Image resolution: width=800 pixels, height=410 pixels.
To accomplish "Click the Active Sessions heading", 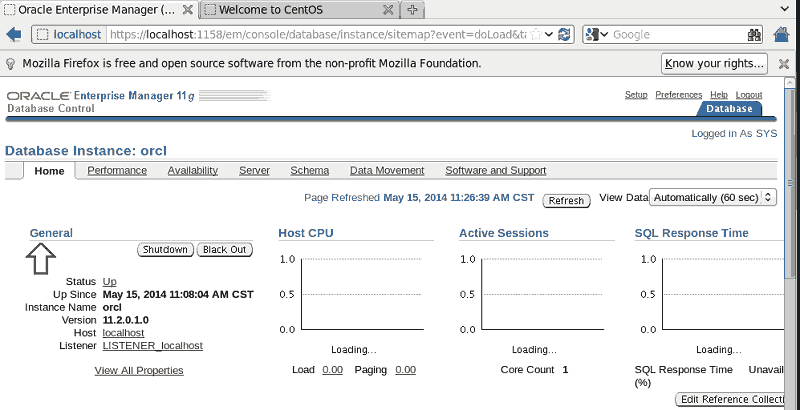I will pyautogui.click(x=504, y=233).
